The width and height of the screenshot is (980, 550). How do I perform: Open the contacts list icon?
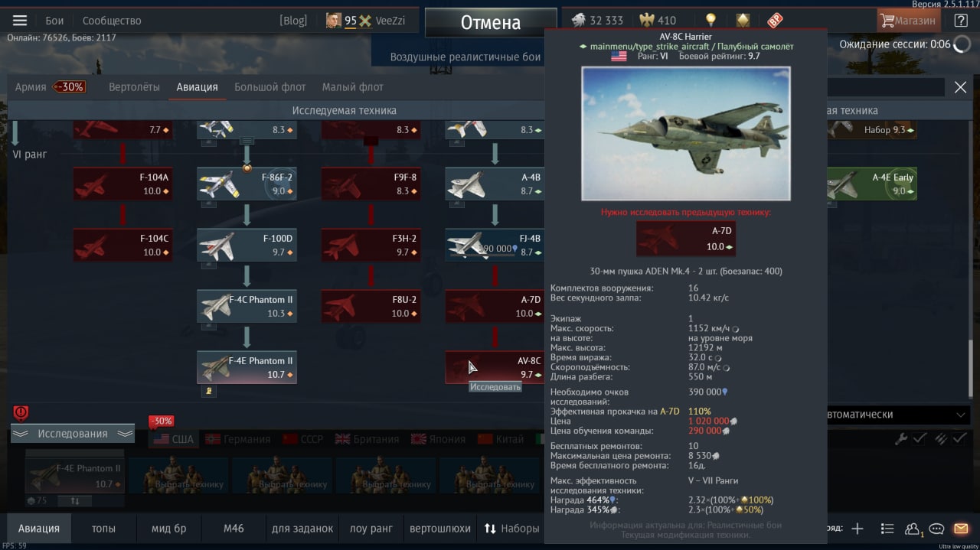[x=887, y=529]
